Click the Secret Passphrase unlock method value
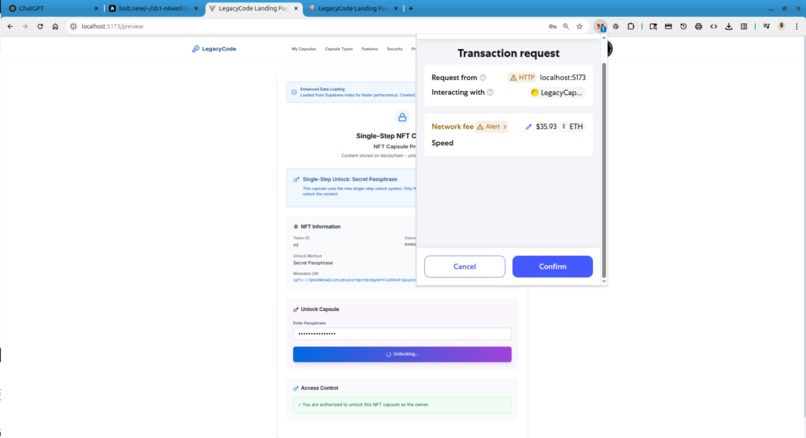This screenshot has height=438, width=806. click(313, 263)
